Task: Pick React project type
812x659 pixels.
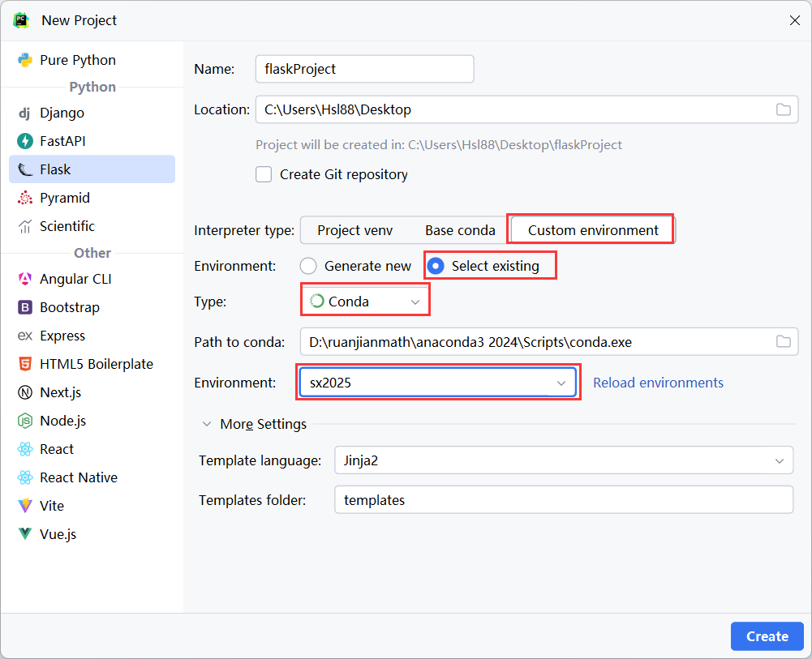Action: [x=92, y=449]
